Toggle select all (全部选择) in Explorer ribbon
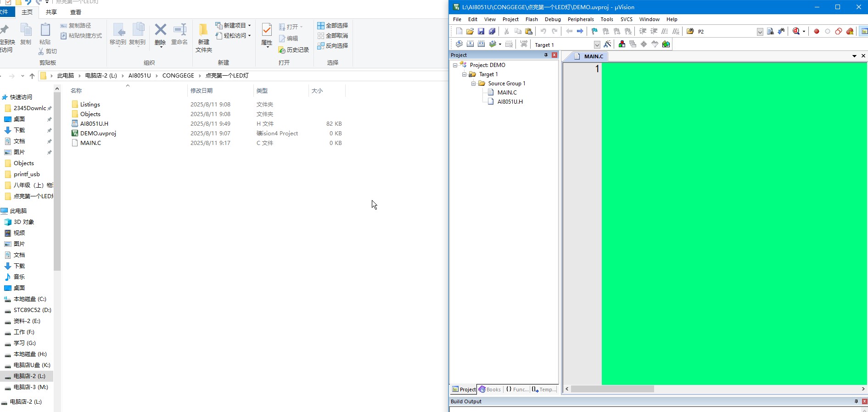The width and height of the screenshot is (868, 412). tap(333, 25)
